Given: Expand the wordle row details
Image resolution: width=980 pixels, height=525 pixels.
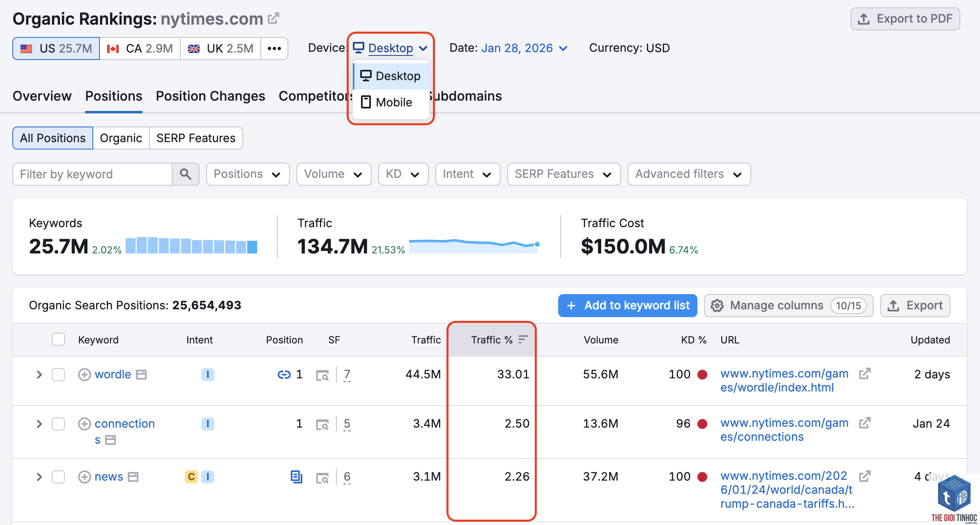Looking at the screenshot, I should tap(39, 375).
